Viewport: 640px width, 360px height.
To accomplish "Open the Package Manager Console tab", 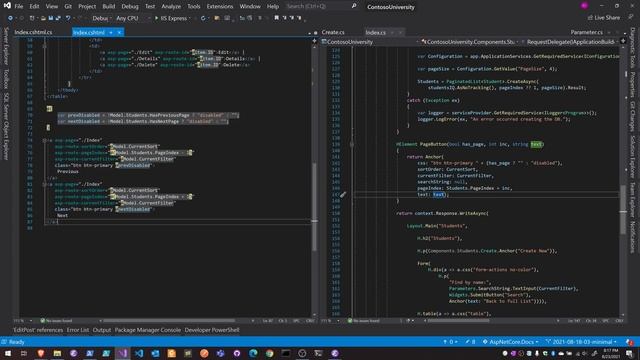I will [x=147, y=330].
